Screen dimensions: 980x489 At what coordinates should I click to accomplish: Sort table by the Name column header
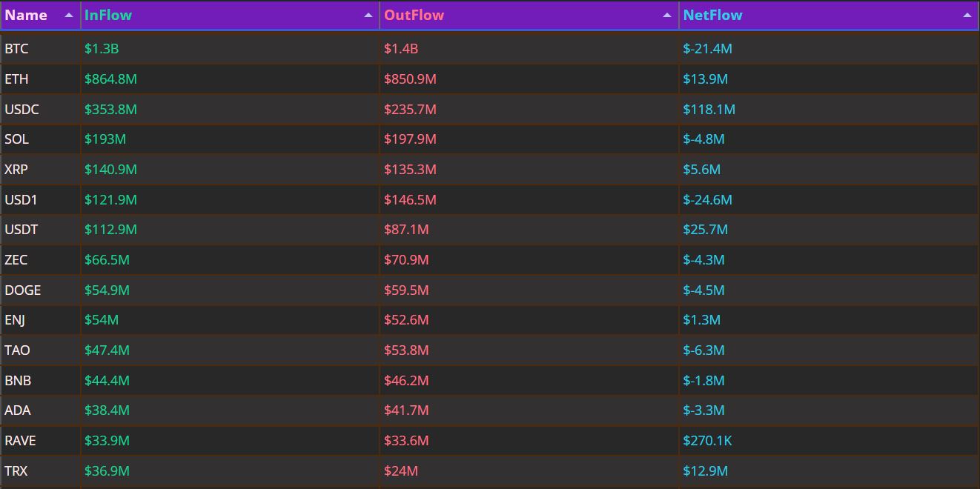coord(26,16)
